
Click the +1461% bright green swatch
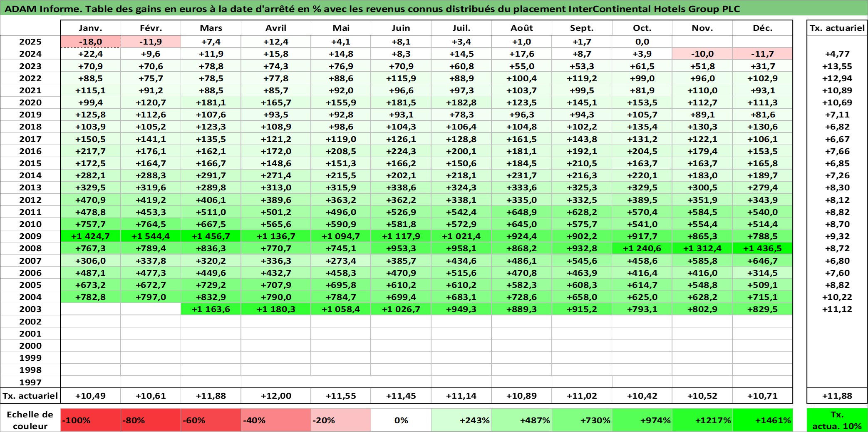762,420
